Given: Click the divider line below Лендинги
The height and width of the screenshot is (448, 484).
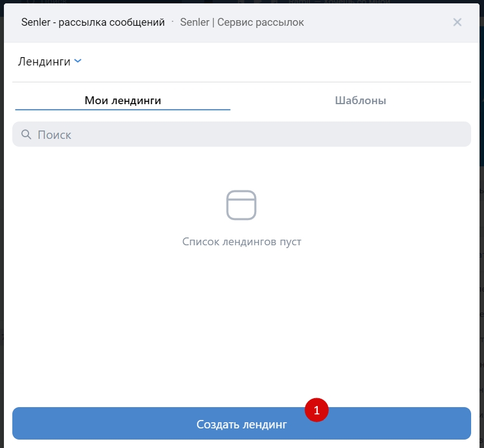Looking at the screenshot, I should pos(241,82).
